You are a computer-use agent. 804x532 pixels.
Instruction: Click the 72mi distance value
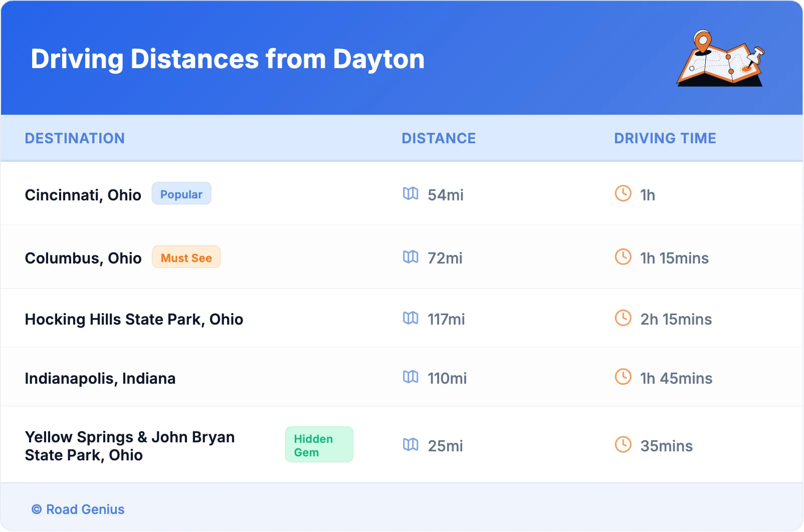445,258
